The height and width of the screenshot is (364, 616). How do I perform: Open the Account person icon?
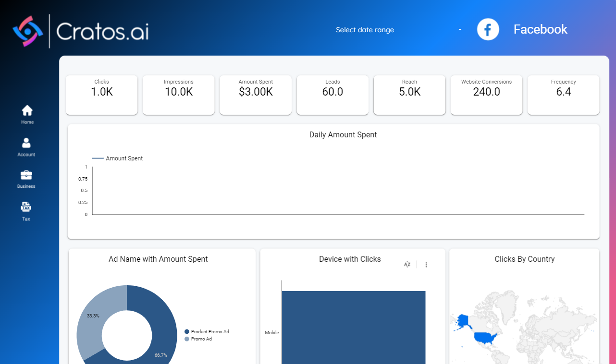(x=26, y=143)
